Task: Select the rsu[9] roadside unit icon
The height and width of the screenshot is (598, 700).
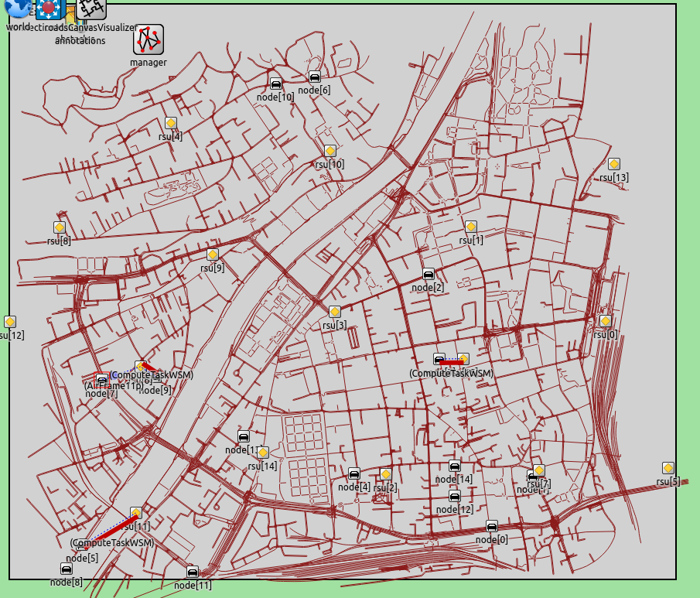Action: (212, 255)
